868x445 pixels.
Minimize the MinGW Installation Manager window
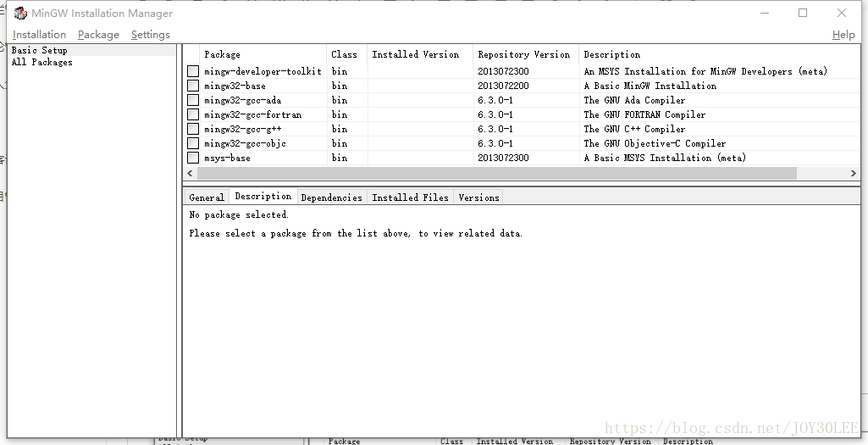(x=765, y=13)
